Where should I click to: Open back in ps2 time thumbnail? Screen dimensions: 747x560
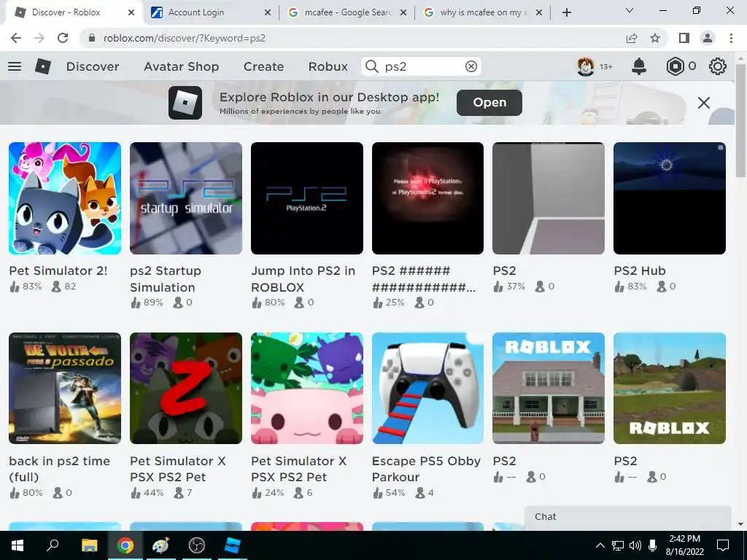[65, 388]
